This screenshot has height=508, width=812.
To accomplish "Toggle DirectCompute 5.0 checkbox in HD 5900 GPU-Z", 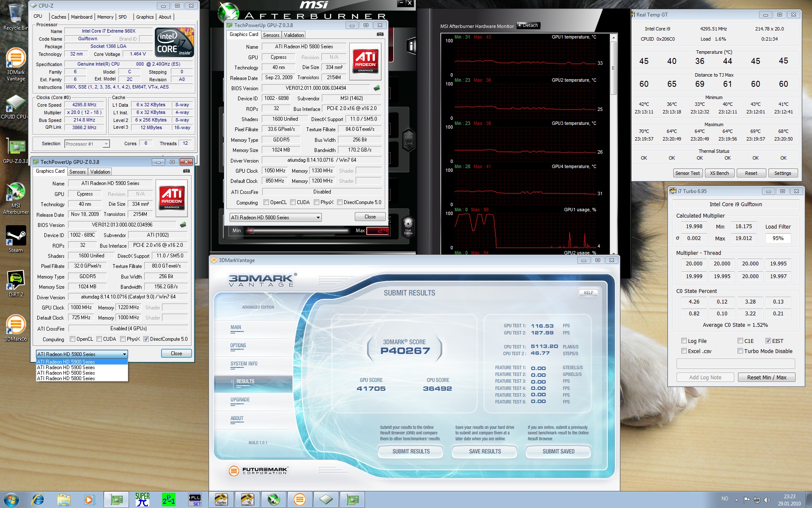I will (146, 339).
